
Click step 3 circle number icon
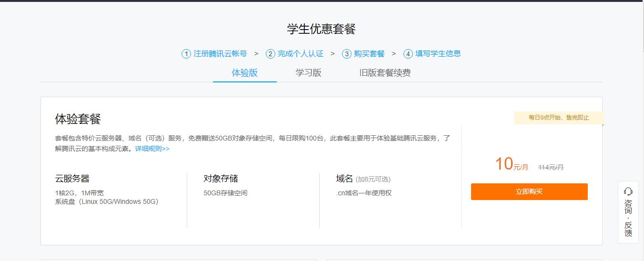tap(347, 54)
